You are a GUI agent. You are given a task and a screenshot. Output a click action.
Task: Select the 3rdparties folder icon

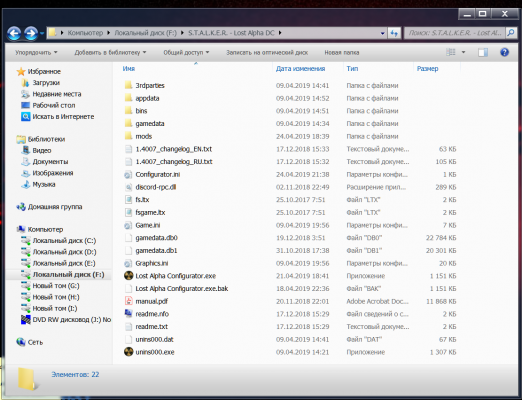pyautogui.click(x=128, y=85)
